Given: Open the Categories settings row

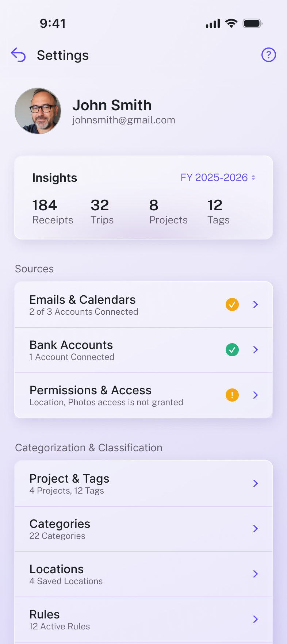Looking at the screenshot, I should (143, 529).
